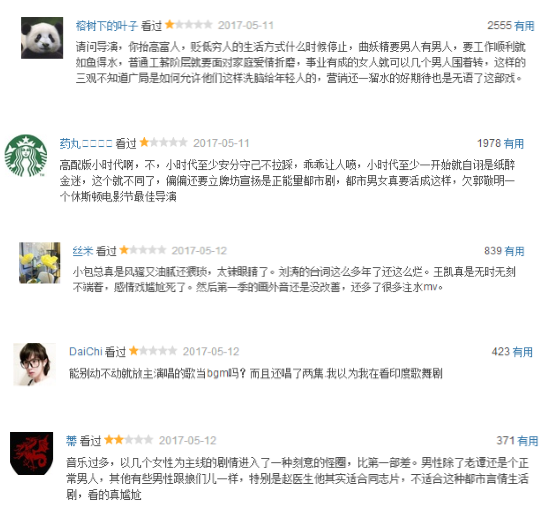Click the star rating on 药丸's review
Image resolution: width=554 pixels, height=509 pixels.
[x=163, y=142]
